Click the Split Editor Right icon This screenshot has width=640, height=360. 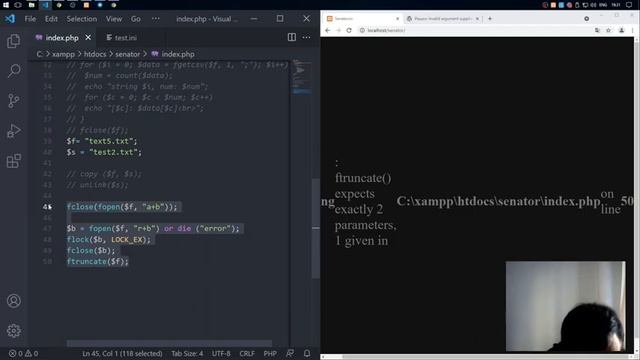coord(291,38)
